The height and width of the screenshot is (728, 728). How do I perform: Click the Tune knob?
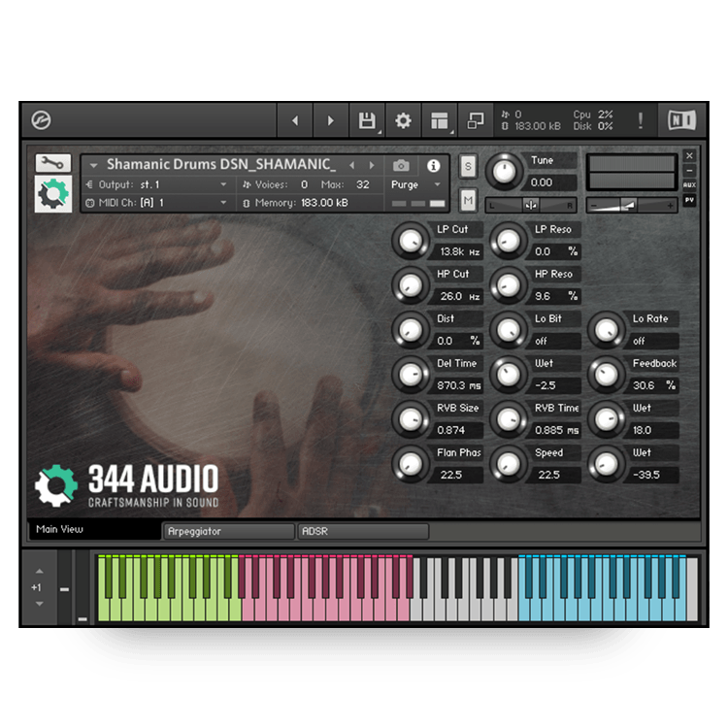tap(504, 172)
